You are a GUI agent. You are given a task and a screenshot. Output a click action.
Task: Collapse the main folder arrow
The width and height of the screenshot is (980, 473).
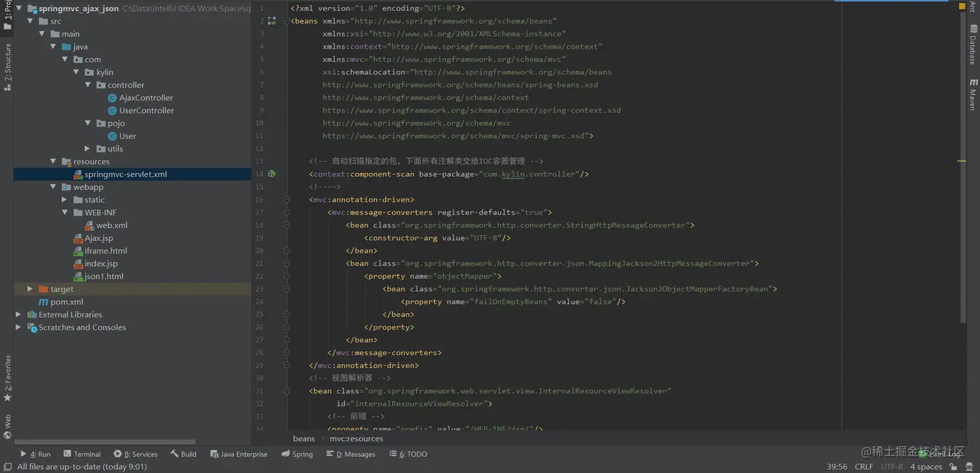point(42,34)
